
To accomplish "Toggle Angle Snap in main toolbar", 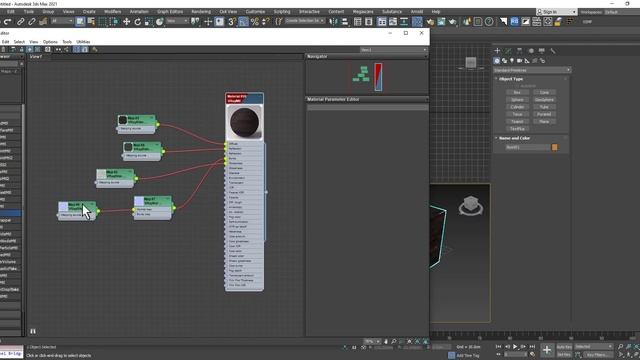I will 243,22.
